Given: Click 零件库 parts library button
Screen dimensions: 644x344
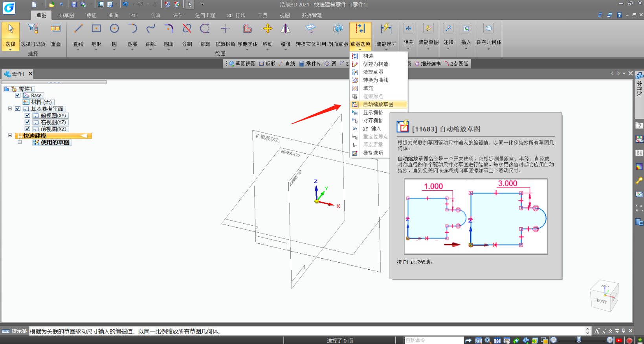Looking at the screenshot, I should (x=310, y=64).
